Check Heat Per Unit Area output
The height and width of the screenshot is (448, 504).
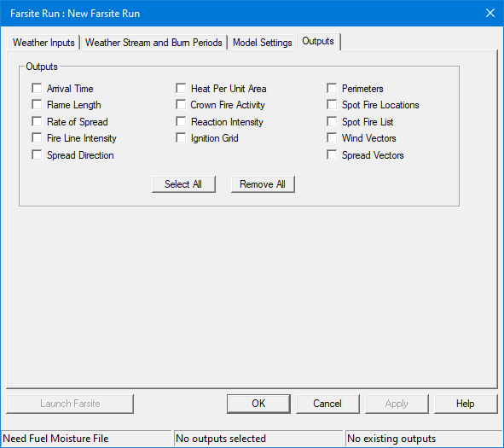[x=181, y=88]
